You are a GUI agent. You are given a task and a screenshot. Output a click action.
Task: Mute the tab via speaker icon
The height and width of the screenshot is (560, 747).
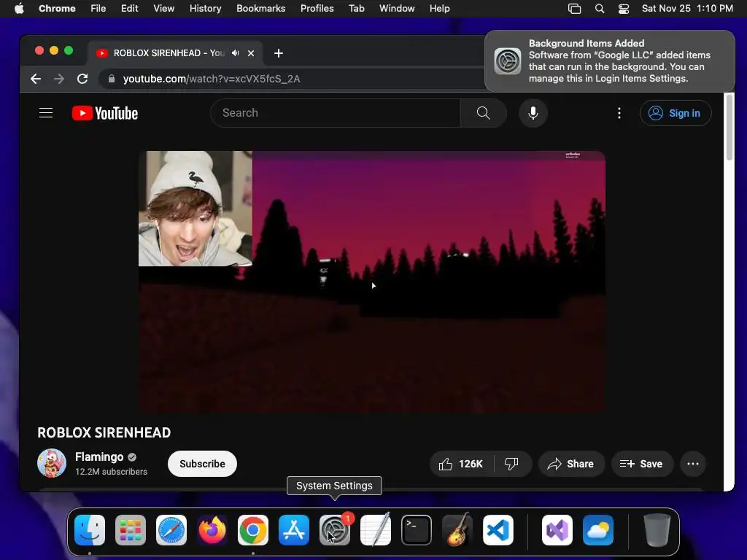pyautogui.click(x=235, y=52)
